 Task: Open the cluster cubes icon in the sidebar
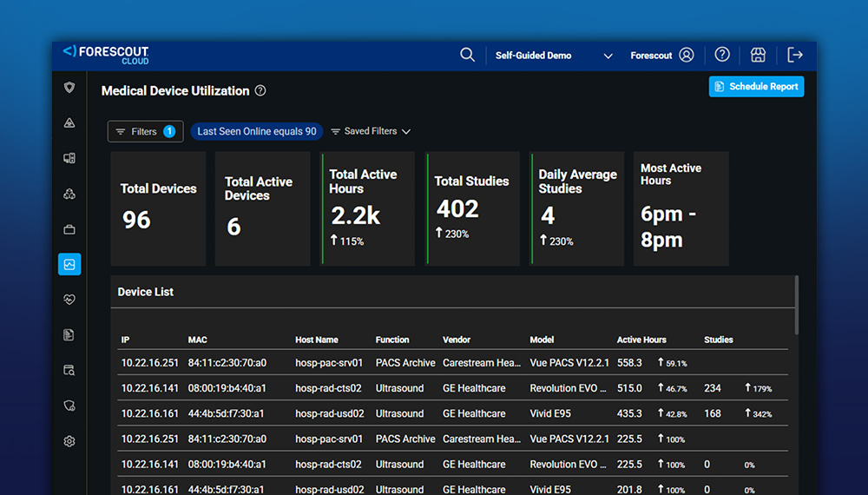click(69, 194)
